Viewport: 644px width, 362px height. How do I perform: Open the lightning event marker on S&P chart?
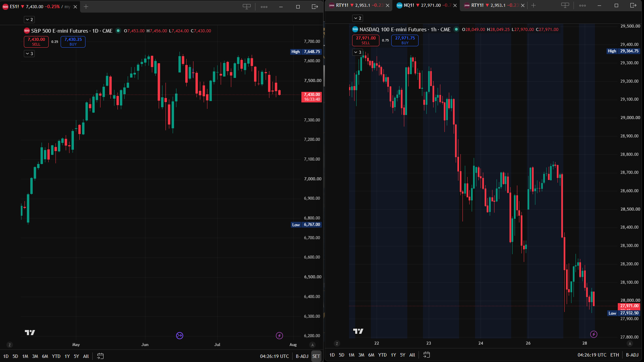coord(279,336)
